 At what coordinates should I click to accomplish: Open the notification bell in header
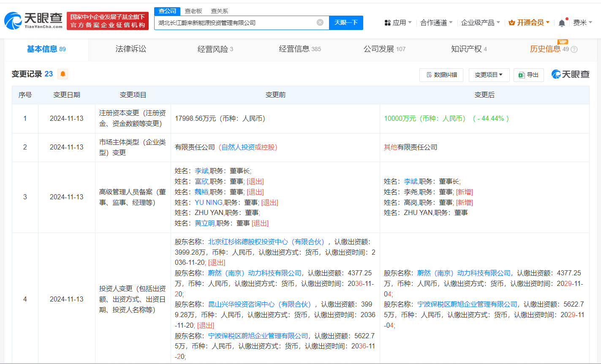click(562, 23)
